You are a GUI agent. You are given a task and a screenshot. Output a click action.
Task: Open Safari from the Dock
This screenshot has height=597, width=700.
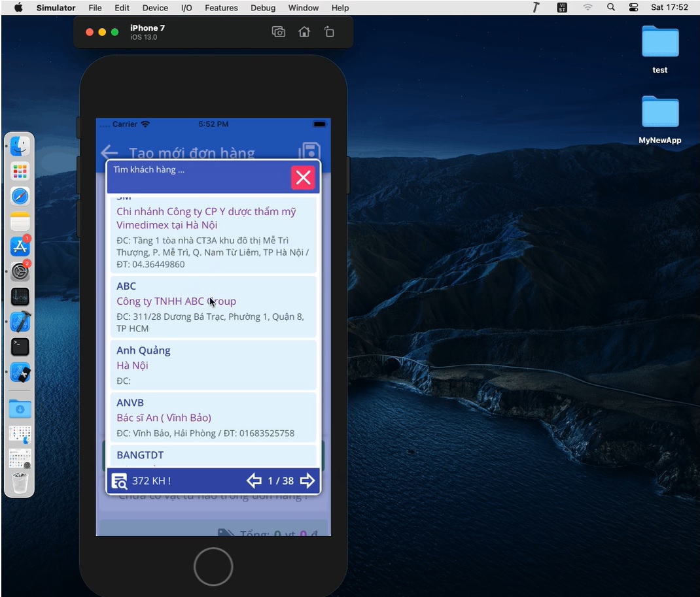pyautogui.click(x=20, y=196)
